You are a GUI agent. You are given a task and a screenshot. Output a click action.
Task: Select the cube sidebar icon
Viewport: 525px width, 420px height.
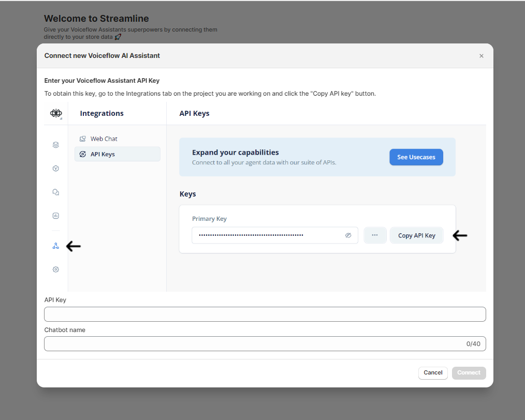56,169
